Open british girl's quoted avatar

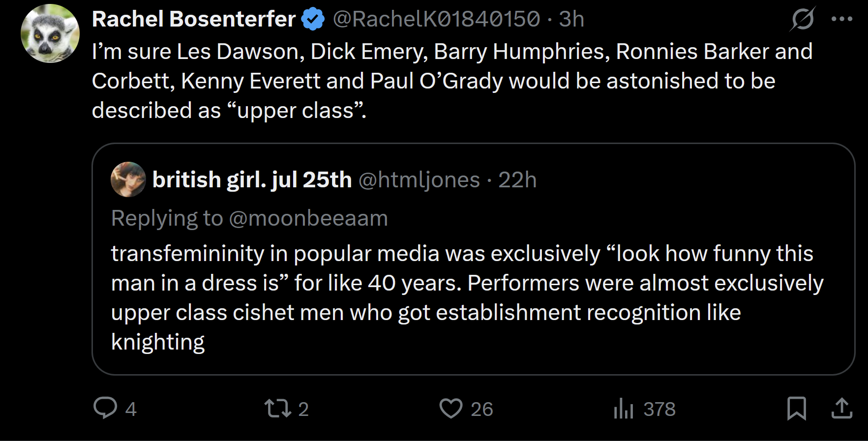(x=128, y=179)
